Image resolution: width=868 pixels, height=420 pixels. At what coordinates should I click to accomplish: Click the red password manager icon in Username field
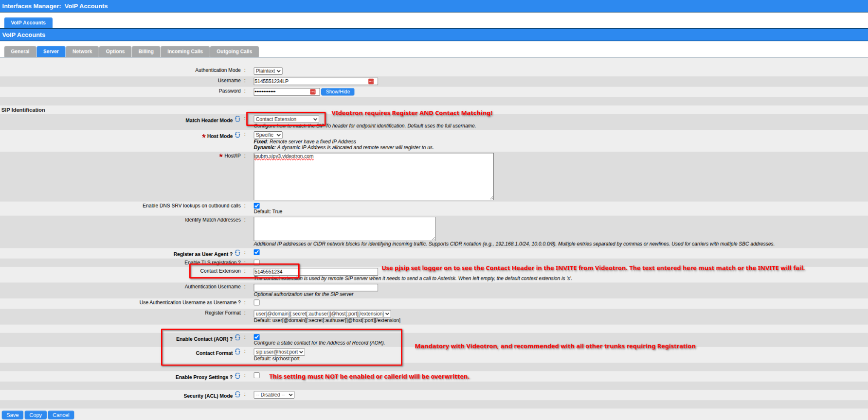[371, 81]
